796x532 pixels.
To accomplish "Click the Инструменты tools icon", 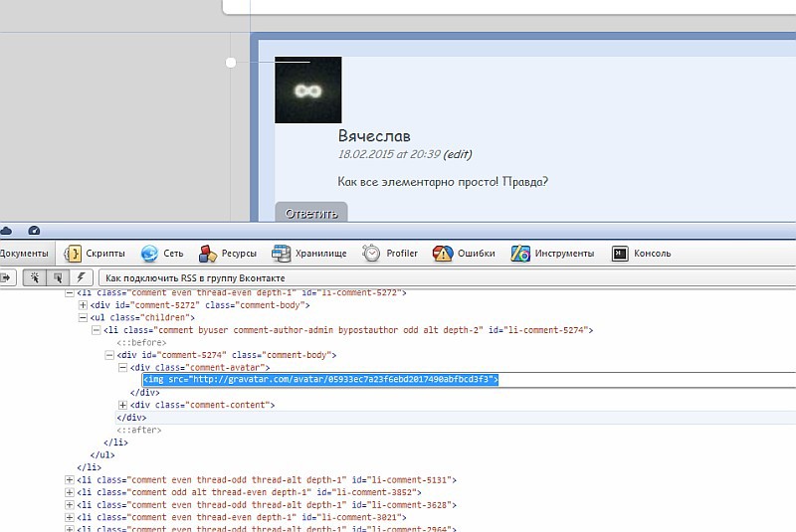I will (x=520, y=253).
